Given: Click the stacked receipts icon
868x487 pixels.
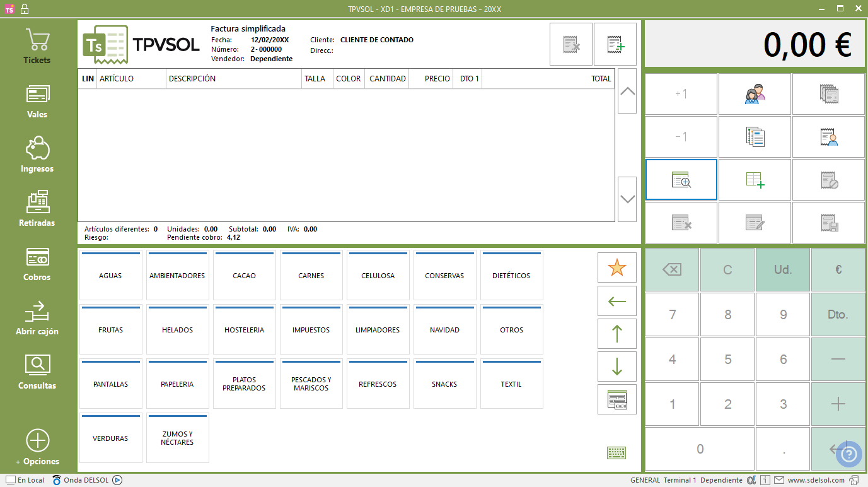Looking at the screenshot, I should click(x=828, y=94).
